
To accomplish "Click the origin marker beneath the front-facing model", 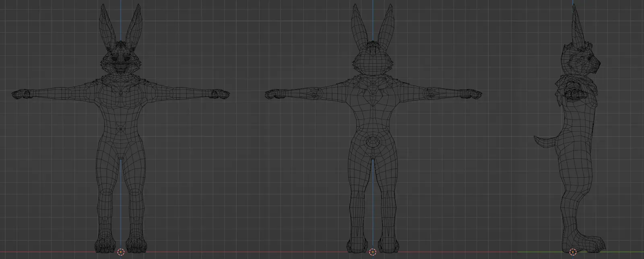I will pos(121,252).
